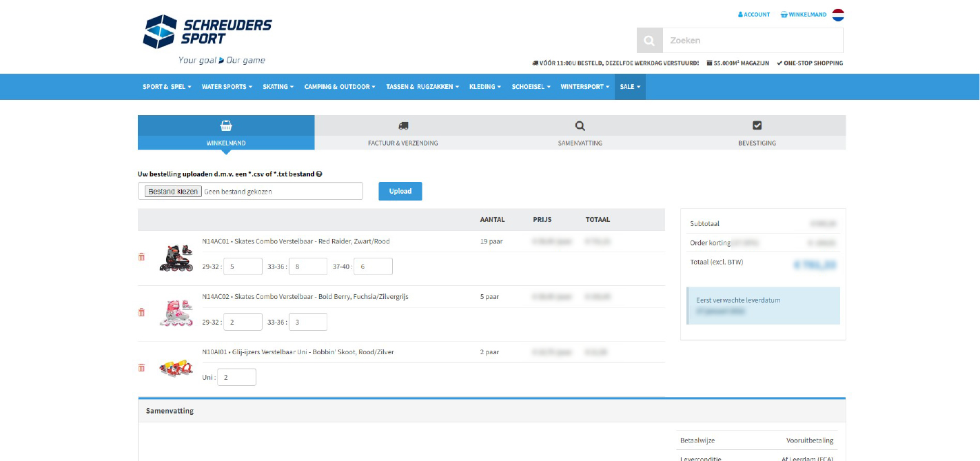Click the "Totaal (excl. BTW)" label

click(717, 262)
